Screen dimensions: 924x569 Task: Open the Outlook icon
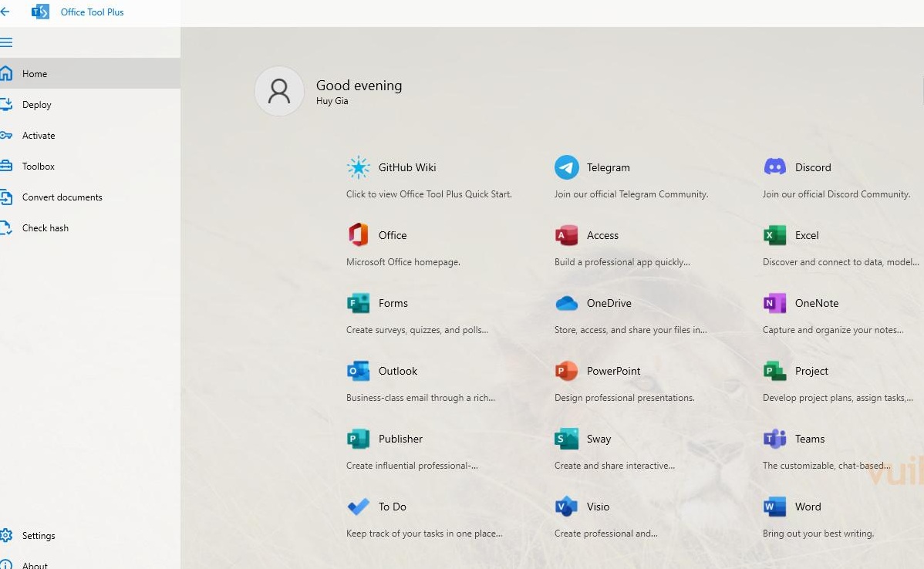[358, 371]
